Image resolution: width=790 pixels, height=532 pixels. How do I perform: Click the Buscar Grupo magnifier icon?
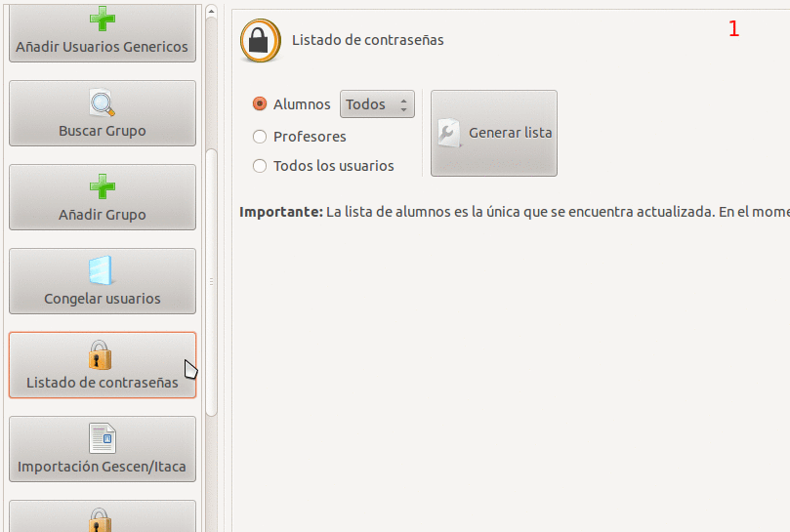tap(103, 102)
